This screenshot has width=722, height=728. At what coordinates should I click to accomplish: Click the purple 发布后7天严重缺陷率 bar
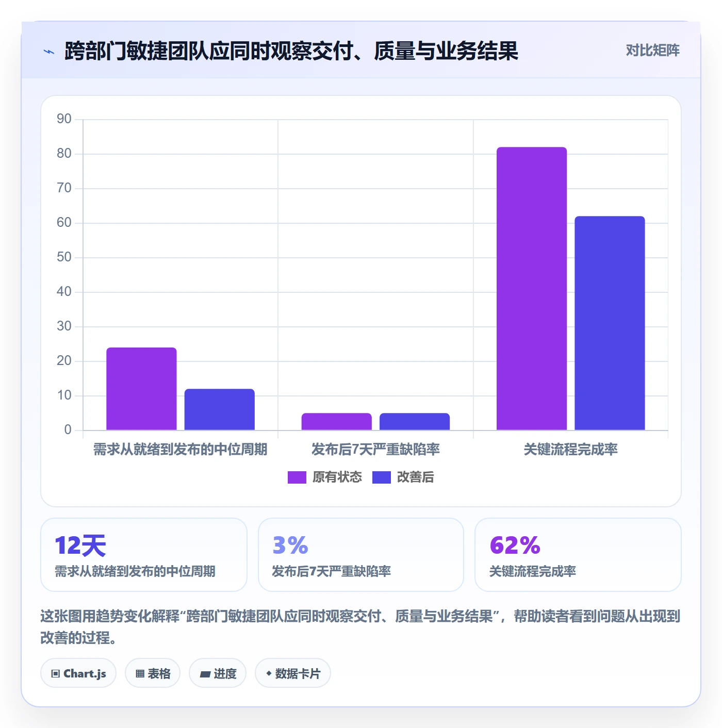point(337,422)
